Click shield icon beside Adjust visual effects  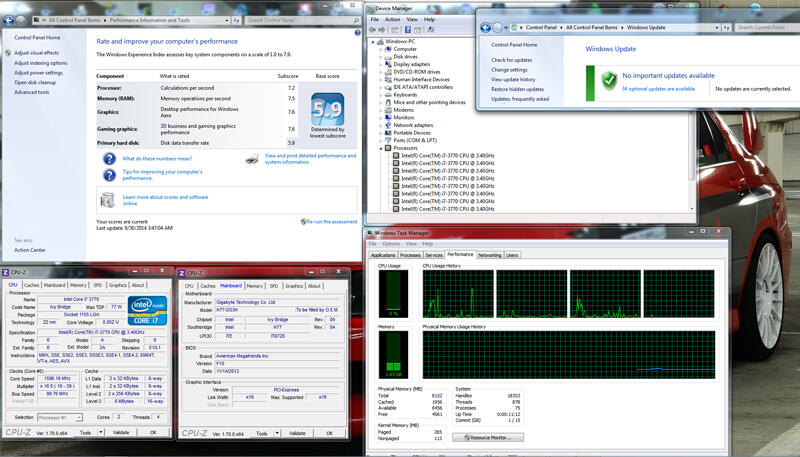click(8, 53)
